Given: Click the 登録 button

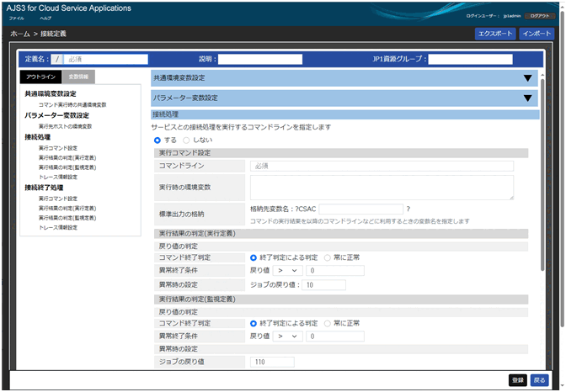Looking at the screenshot, I should coord(517,380).
